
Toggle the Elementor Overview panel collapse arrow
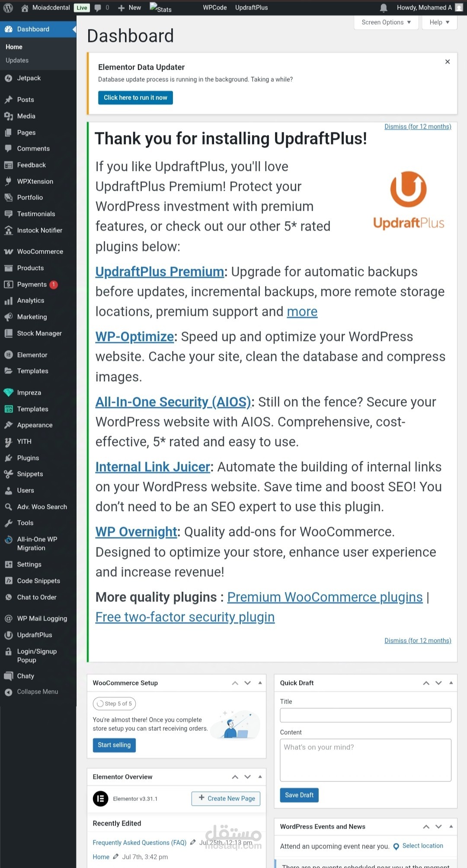pyautogui.click(x=260, y=777)
